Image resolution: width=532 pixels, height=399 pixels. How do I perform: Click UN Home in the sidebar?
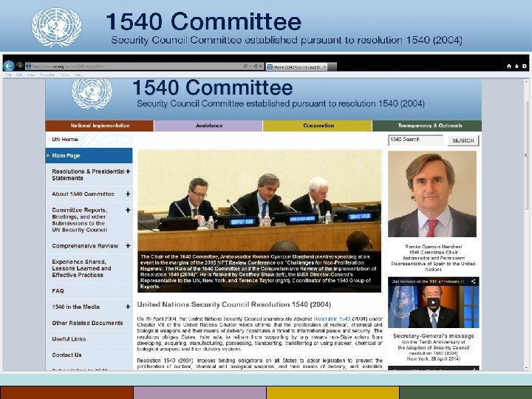click(65, 140)
